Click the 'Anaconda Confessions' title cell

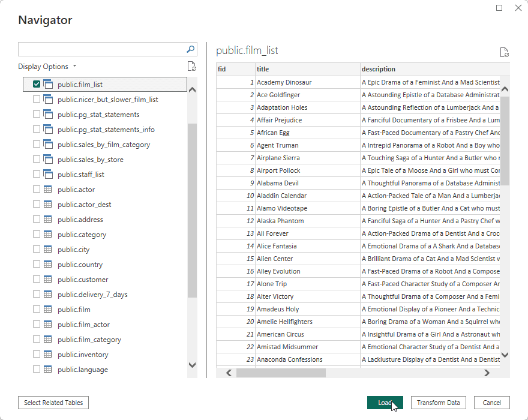click(x=307, y=359)
